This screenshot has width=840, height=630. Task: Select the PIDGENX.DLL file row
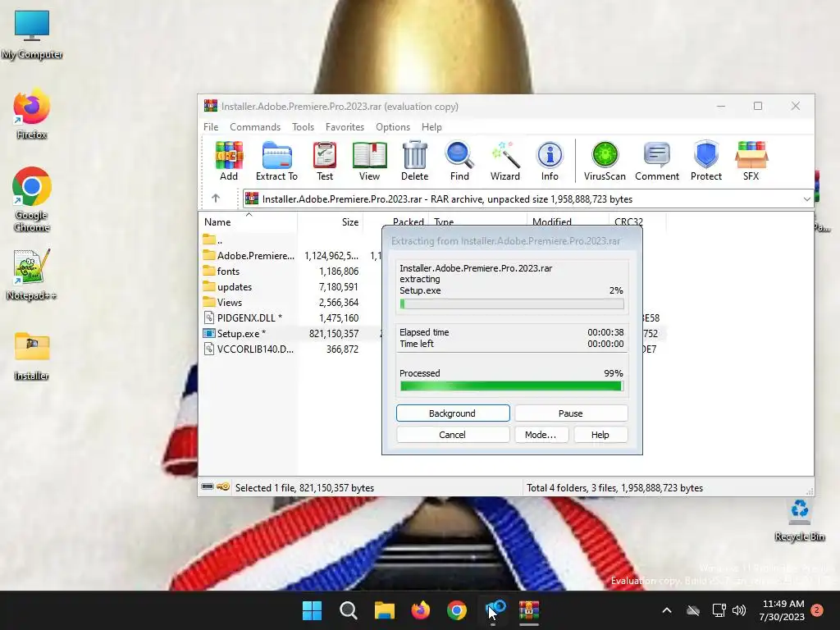290,317
